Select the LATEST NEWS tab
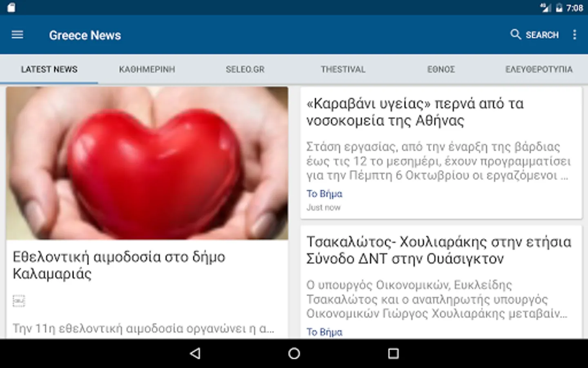The width and height of the screenshot is (588, 368). (x=49, y=69)
